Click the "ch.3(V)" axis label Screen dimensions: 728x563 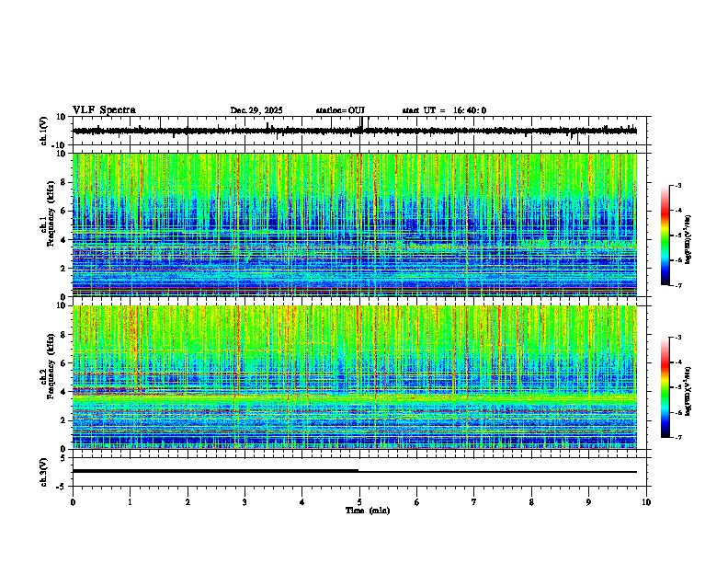(44, 472)
